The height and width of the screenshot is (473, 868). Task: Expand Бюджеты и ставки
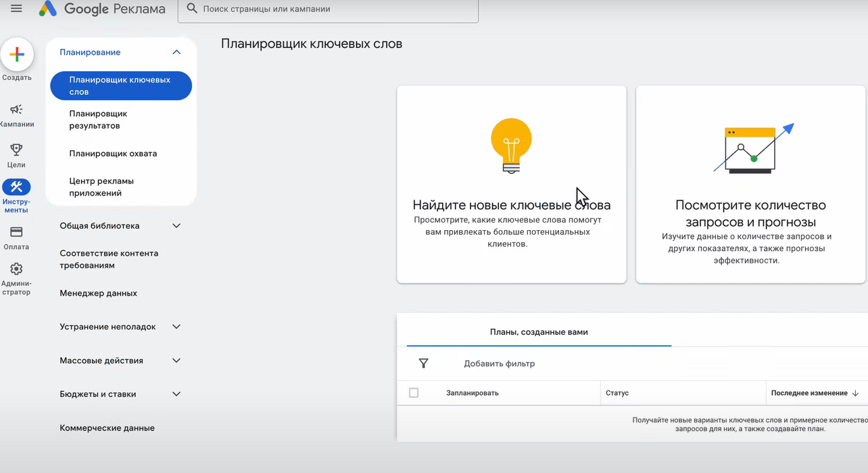click(176, 394)
